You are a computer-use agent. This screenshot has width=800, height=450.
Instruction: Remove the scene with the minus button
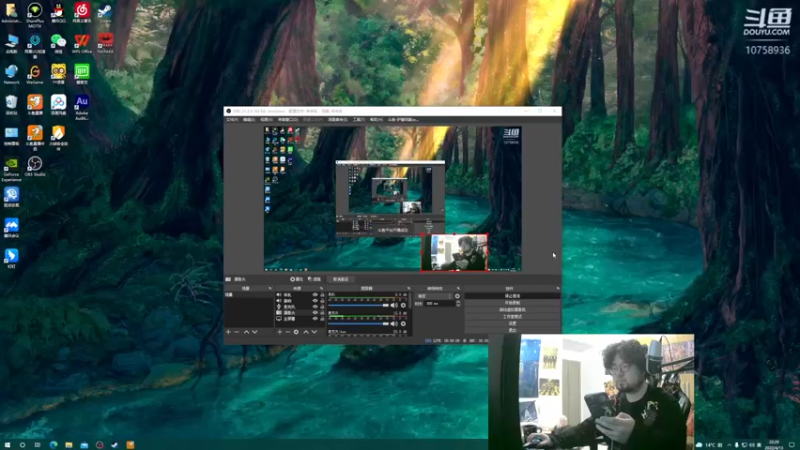click(237, 332)
